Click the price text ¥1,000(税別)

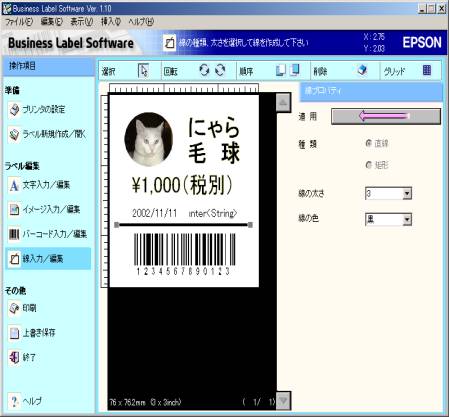(x=182, y=185)
